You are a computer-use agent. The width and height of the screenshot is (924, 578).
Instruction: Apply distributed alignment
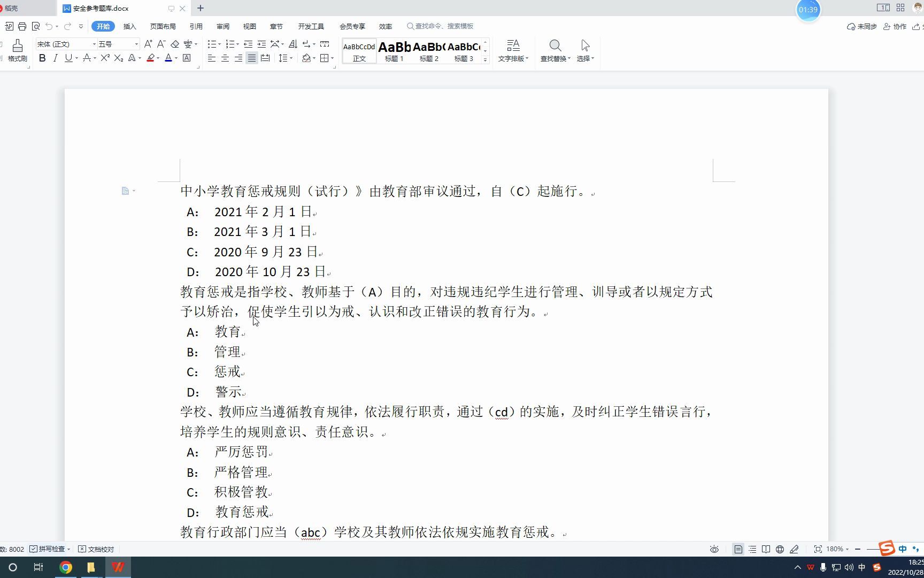[x=265, y=58]
